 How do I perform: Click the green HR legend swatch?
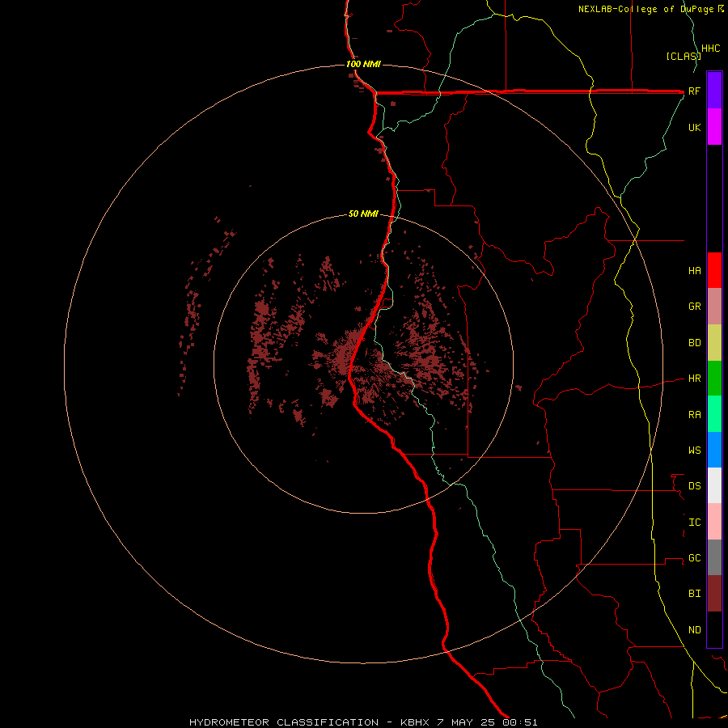[714, 379]
